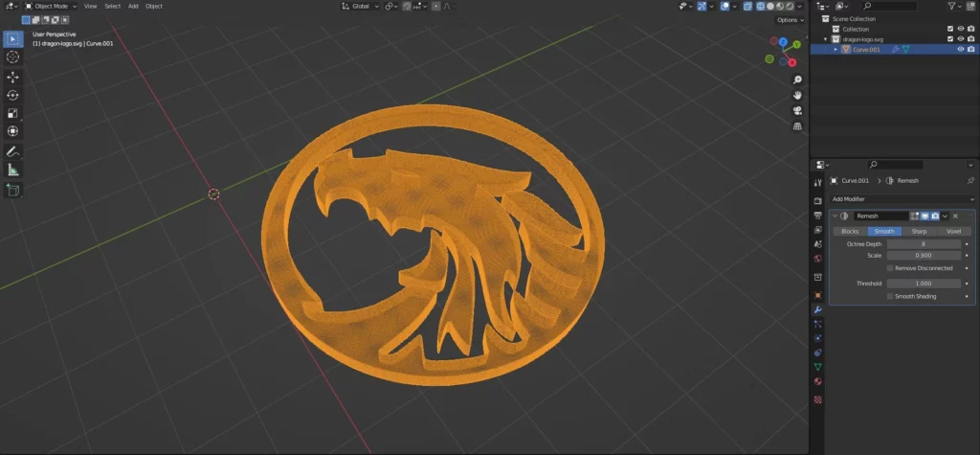980x455 pixels.
Task: Click the pan view hand icon
Action: [797, 95]
